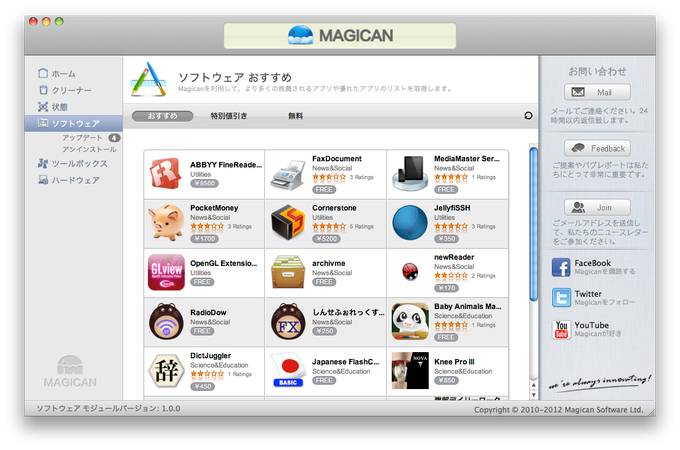The height and width of the screenshot is (450, 680).
Task: Click the archivme app title
Action: (x=329, y=263)
